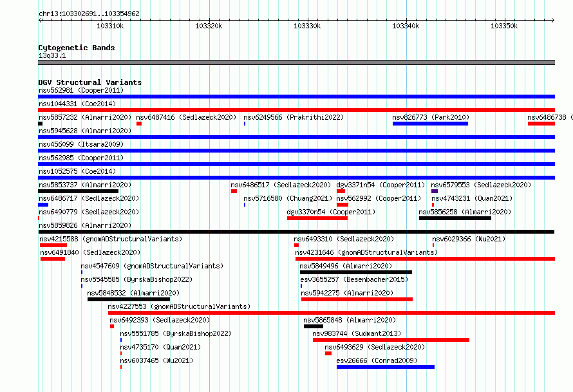
Task: Select the DGV Structural Variants track title
Action: [x=90, y=82]
